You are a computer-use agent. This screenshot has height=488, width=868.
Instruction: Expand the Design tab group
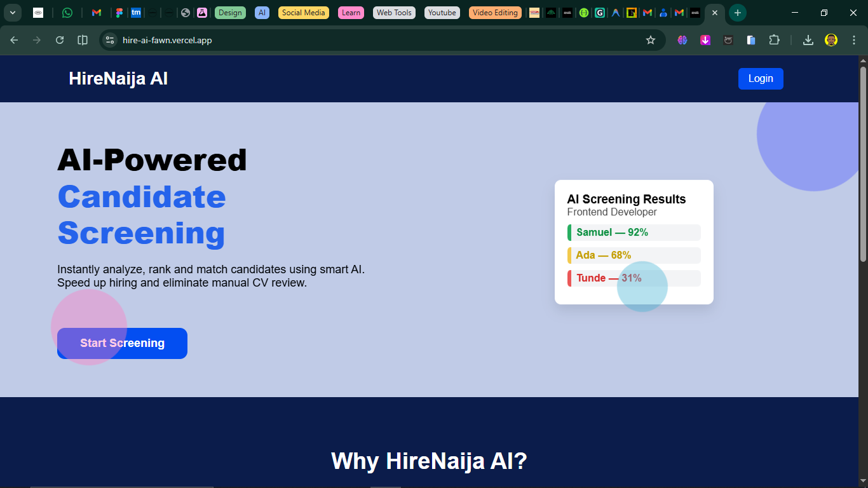(230, 13)
